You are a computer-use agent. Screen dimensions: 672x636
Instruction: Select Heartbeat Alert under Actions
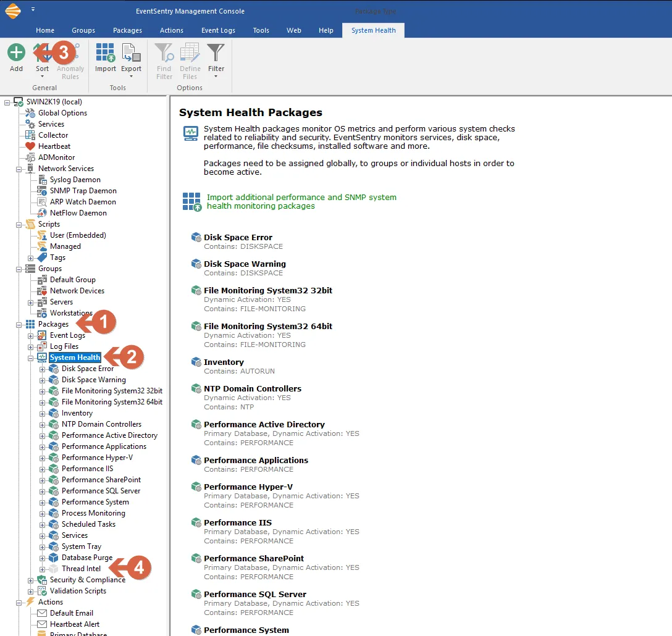(x=75, y=624)
